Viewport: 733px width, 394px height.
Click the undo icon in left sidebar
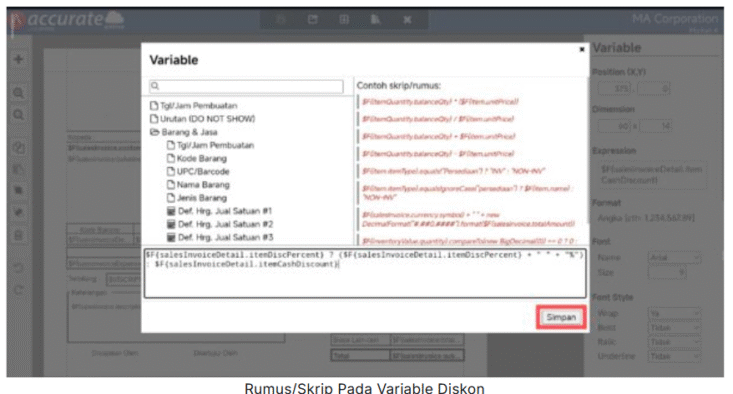pos(18,268)
